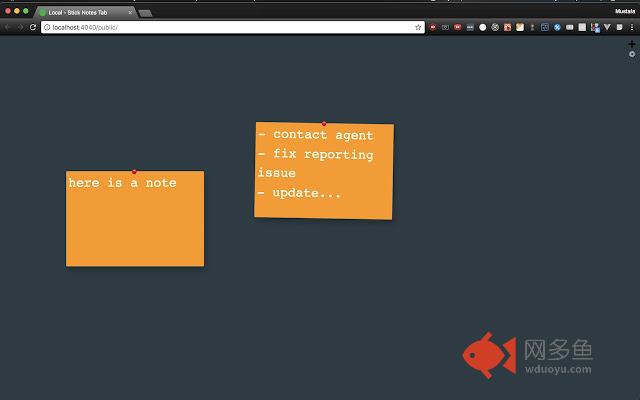Image resolution: width=640 pixels, height=400 pixels.
Task: Go back with the browser back arrow
Action: coord(7,27)
